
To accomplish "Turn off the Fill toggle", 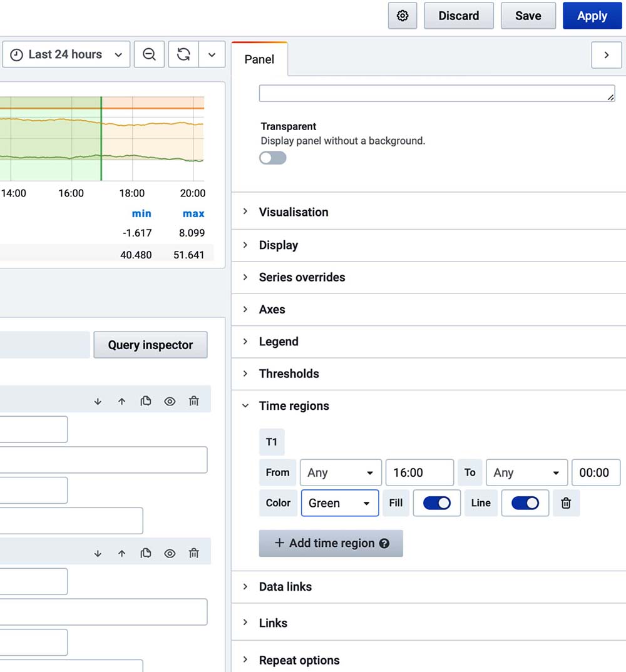I will [436, 503].
